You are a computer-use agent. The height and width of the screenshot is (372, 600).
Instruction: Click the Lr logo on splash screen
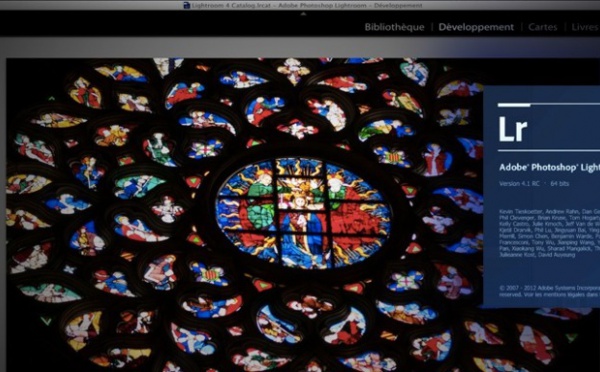point(513,129)
